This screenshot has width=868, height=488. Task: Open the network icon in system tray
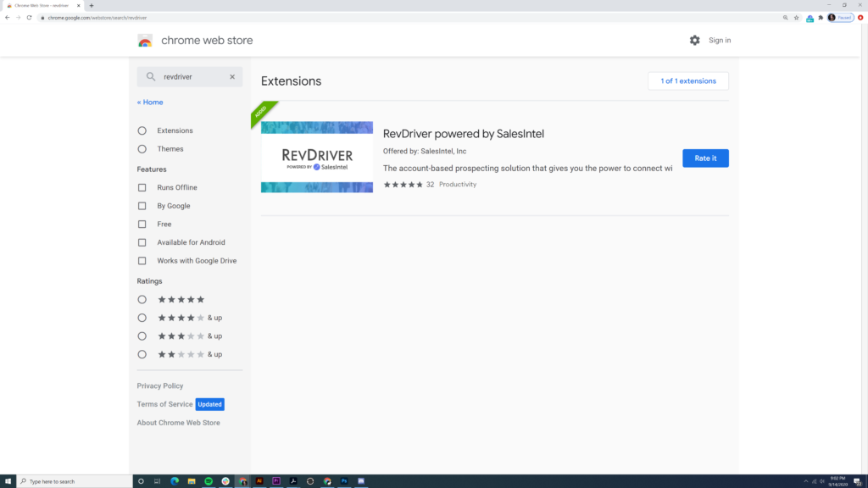pyautogui.click(x=815, y=481)
